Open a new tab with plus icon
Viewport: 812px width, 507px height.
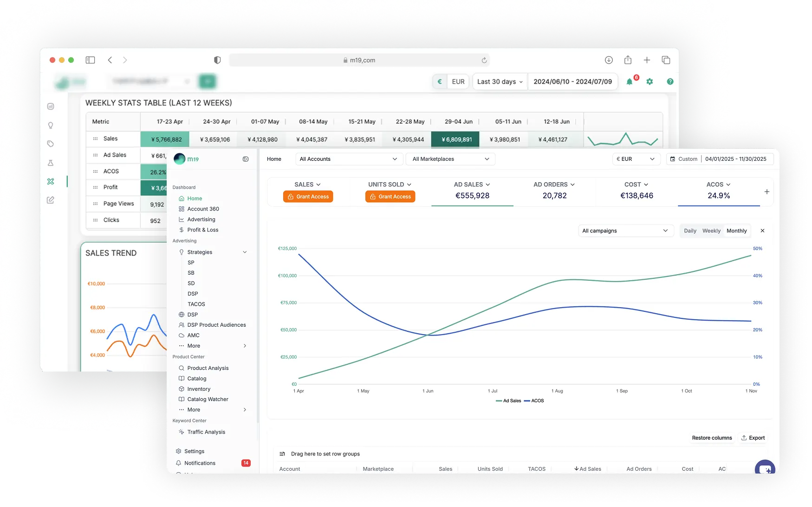point(647,60)
